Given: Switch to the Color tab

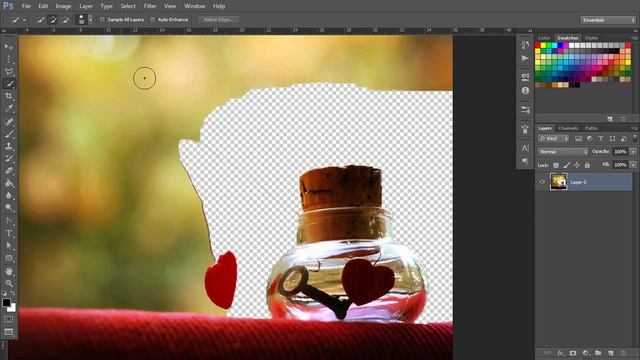Looking at the screenshot, I should coord(544,38).
